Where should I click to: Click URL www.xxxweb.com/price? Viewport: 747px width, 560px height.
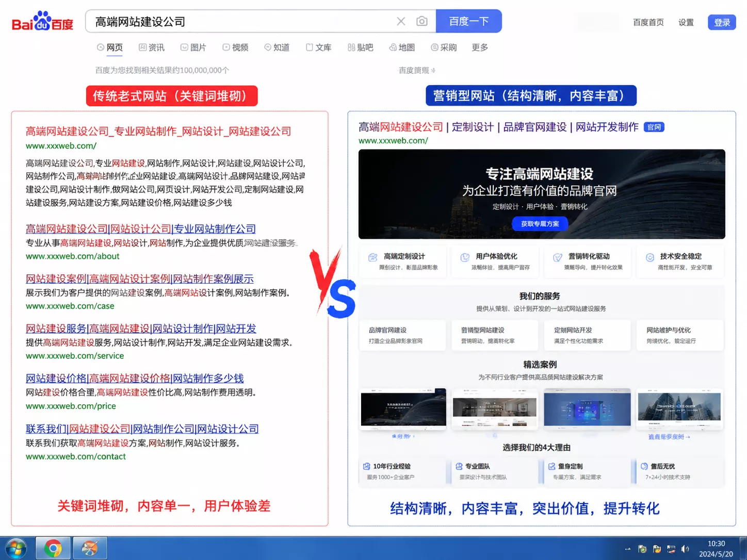pos(71,406)
